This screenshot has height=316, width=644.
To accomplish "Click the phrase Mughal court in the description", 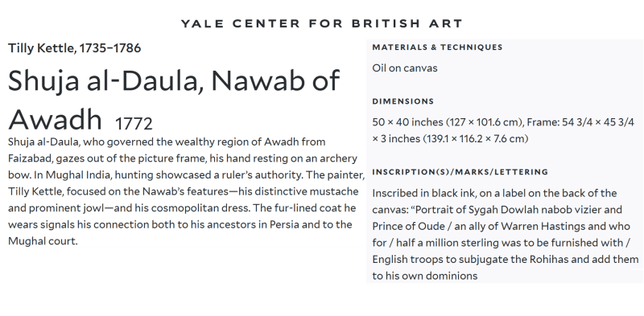I will click(43, 241).
